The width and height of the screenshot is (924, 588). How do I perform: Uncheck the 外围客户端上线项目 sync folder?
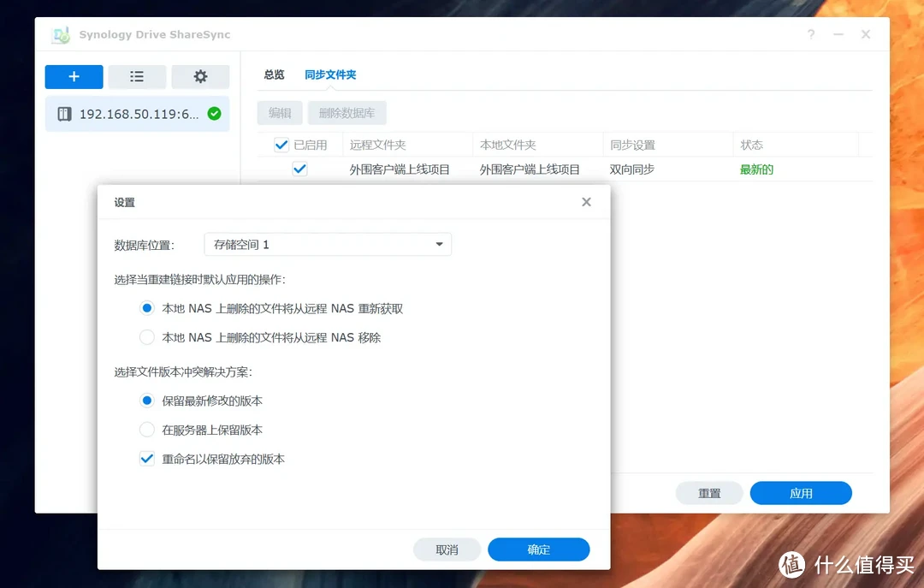[x=299, y=169]
